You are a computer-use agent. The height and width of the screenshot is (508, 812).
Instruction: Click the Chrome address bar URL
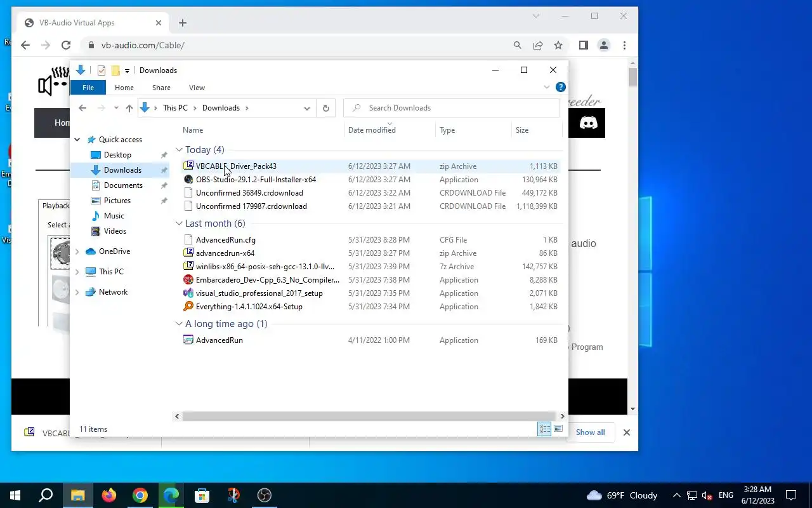(x=143, y=45)
